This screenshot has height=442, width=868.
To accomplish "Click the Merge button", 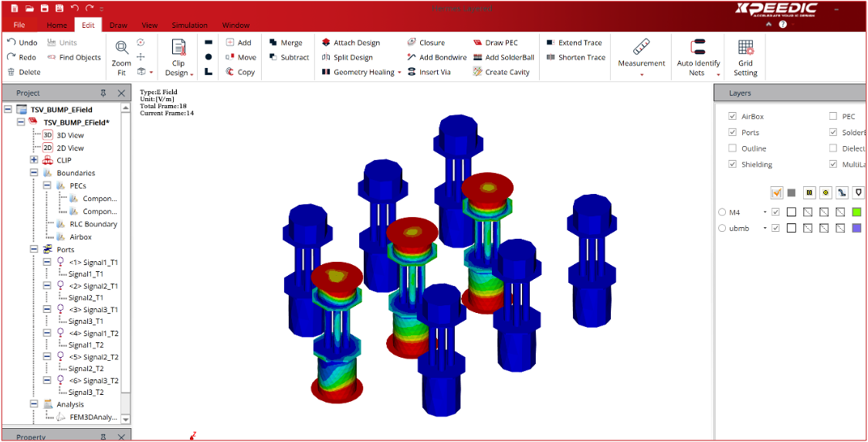I will (x=285, y=43).
